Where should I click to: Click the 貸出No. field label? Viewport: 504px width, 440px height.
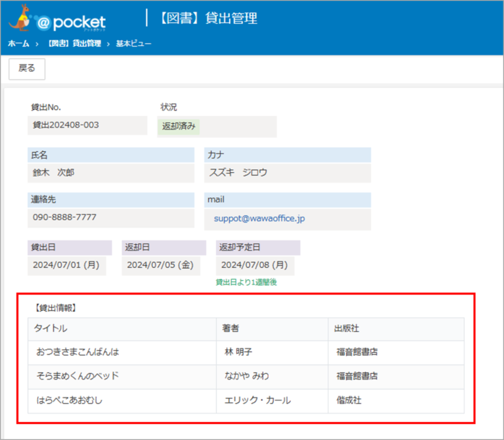pyautogui.click(x=46, y=107)
